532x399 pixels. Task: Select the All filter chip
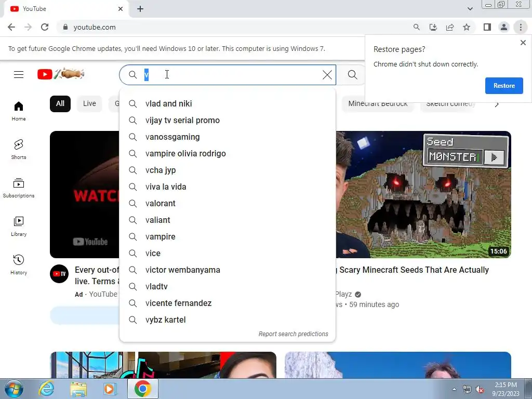click(60, 103)
